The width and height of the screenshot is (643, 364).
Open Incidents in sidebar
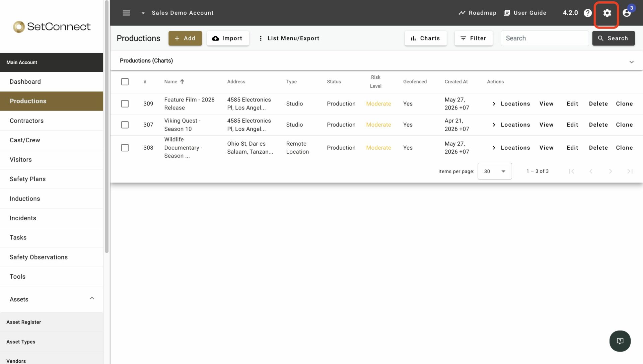52,218
